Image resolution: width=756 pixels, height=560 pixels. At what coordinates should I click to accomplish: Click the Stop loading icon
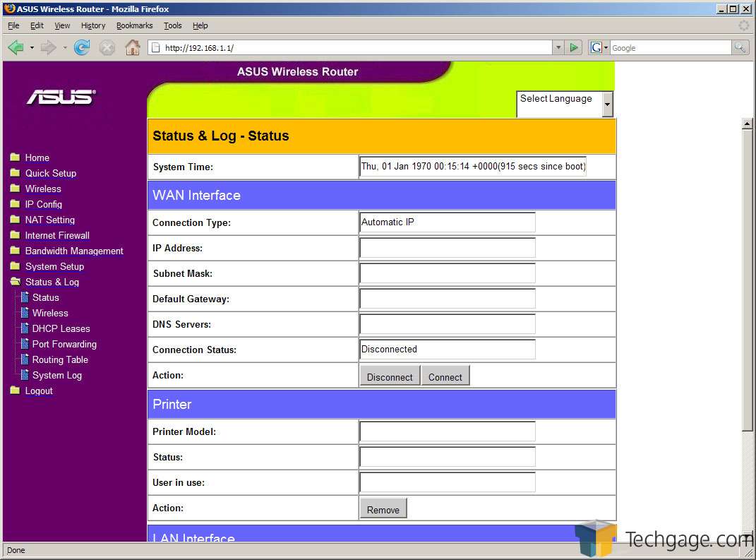tap(107, 47)
